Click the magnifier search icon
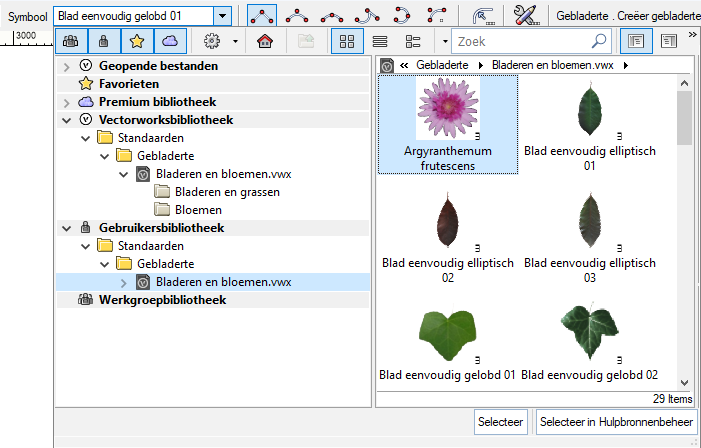The image size is (701, 448). 599,41
